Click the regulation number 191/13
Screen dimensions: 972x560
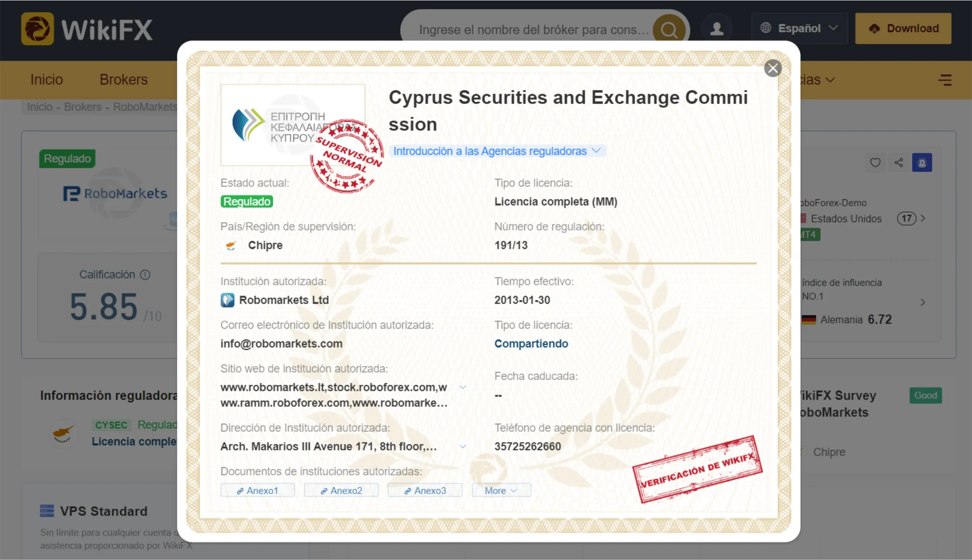coord(511,245)
